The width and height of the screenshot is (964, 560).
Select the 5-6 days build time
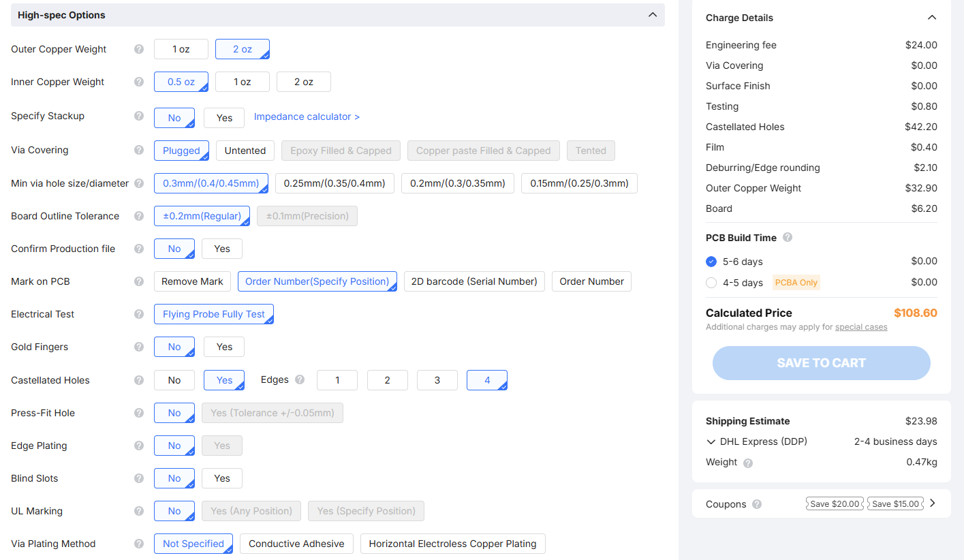pos(712,262)
